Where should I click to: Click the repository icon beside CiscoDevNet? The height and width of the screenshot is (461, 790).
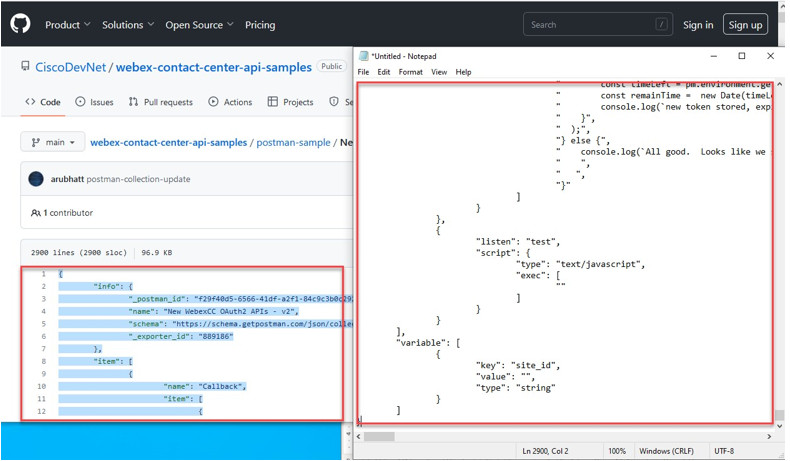click(x=25, y=67)
